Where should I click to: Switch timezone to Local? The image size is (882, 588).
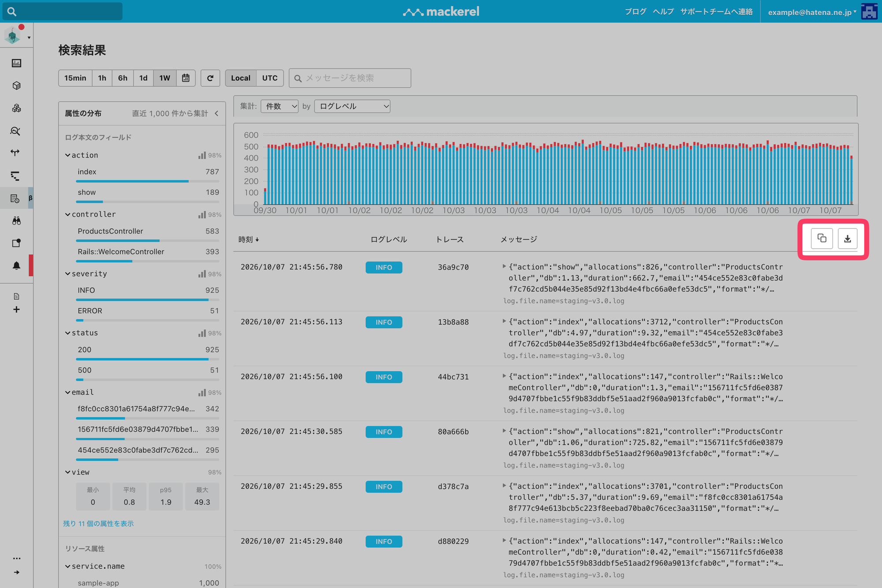tap(241, 78)
